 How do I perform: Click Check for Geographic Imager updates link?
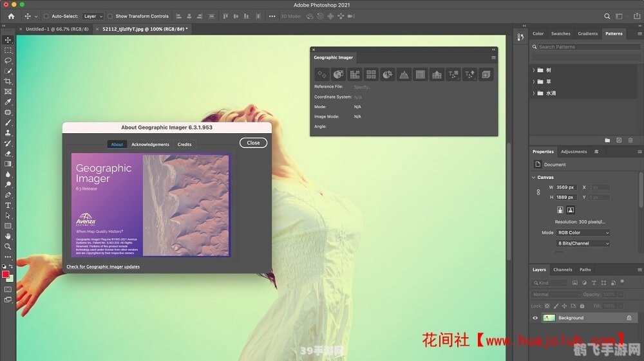pyautogui.click(x=103, y=266)
